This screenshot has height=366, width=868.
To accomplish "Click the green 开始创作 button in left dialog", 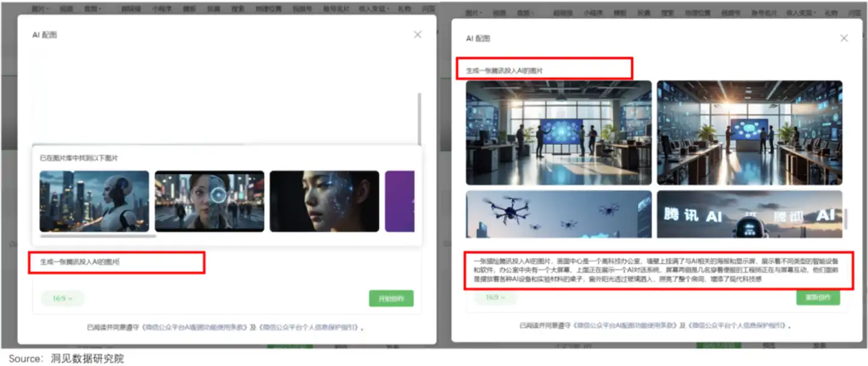I will (x=391, y=299).
